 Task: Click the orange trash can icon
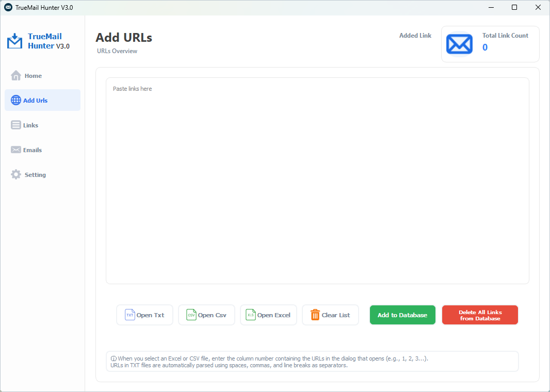pyautogui.click(x=315, y=315)
